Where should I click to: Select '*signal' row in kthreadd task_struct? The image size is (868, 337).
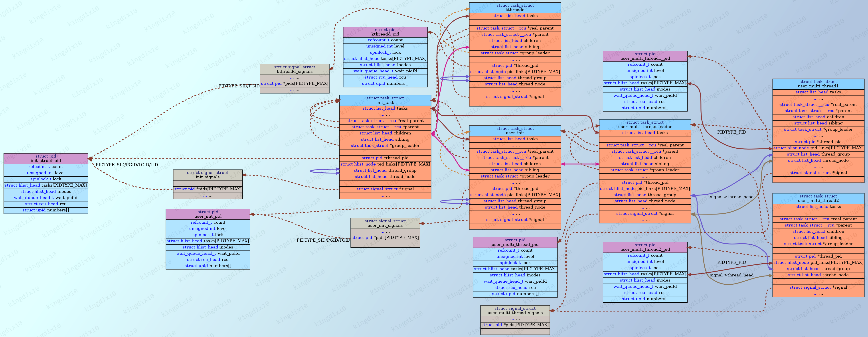pyautogui.click(x=515, y=97)
